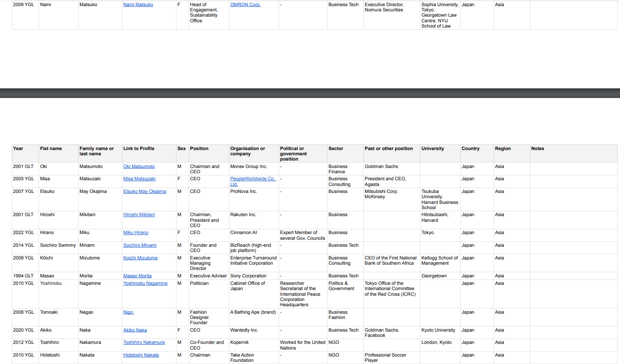Open the Nigo profile link

[x=129, y=312]
